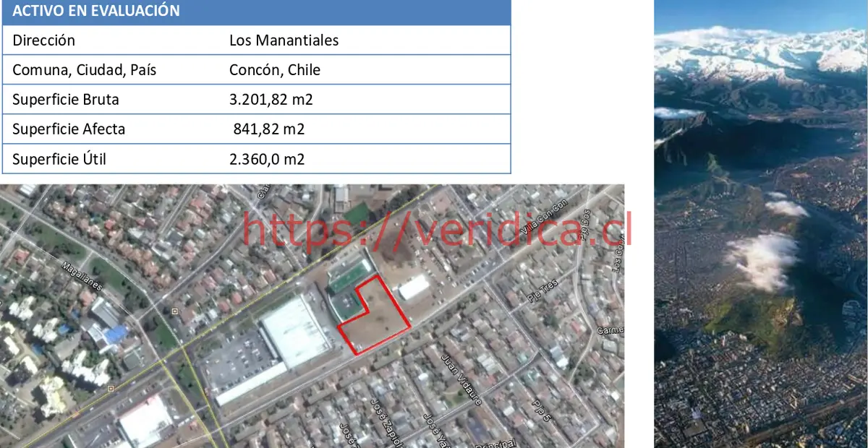Viewport: 868px width, 448px height.
Task: Select the Los Manantiales address value
Action: coord(282,40)
